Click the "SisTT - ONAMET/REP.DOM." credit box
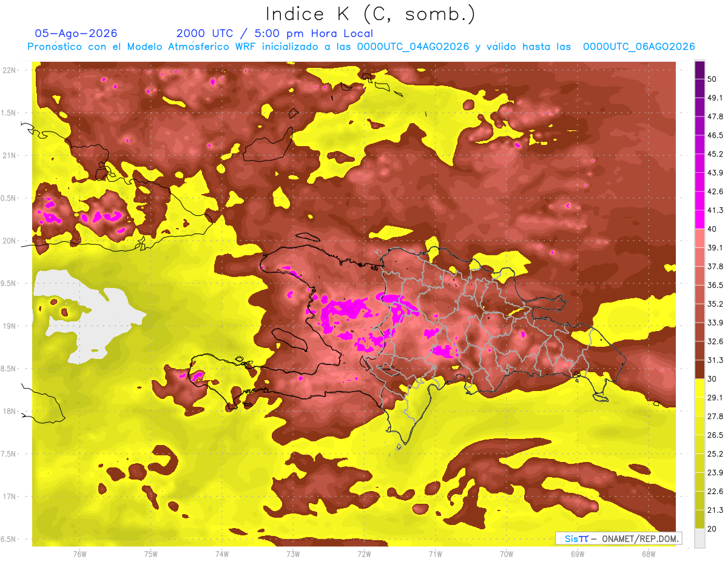 click(619, 538)
